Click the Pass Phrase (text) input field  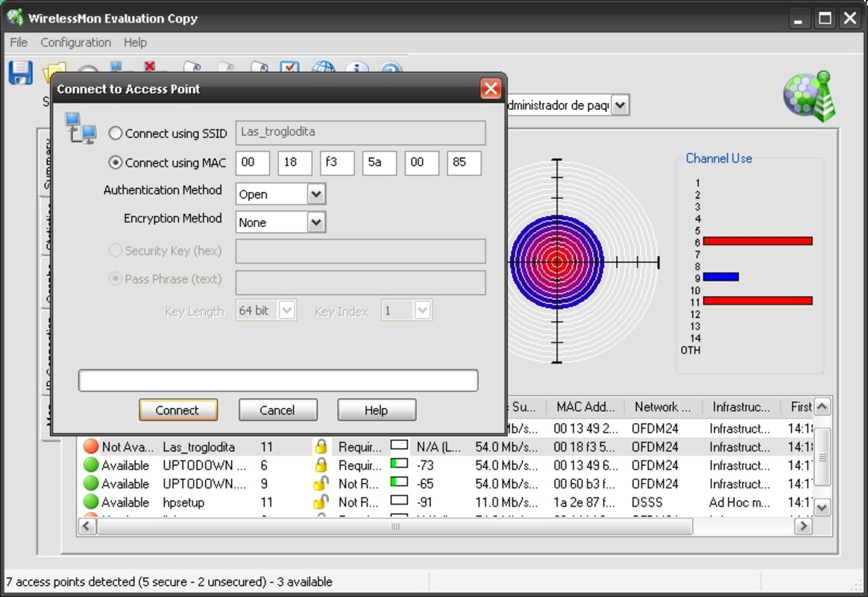coord(360,282)
